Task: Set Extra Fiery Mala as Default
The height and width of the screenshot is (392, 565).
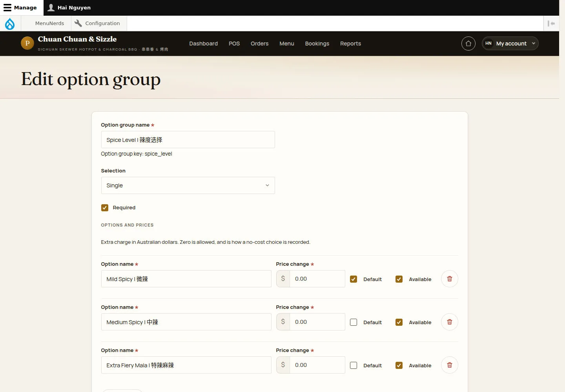Action: [354, 365]
